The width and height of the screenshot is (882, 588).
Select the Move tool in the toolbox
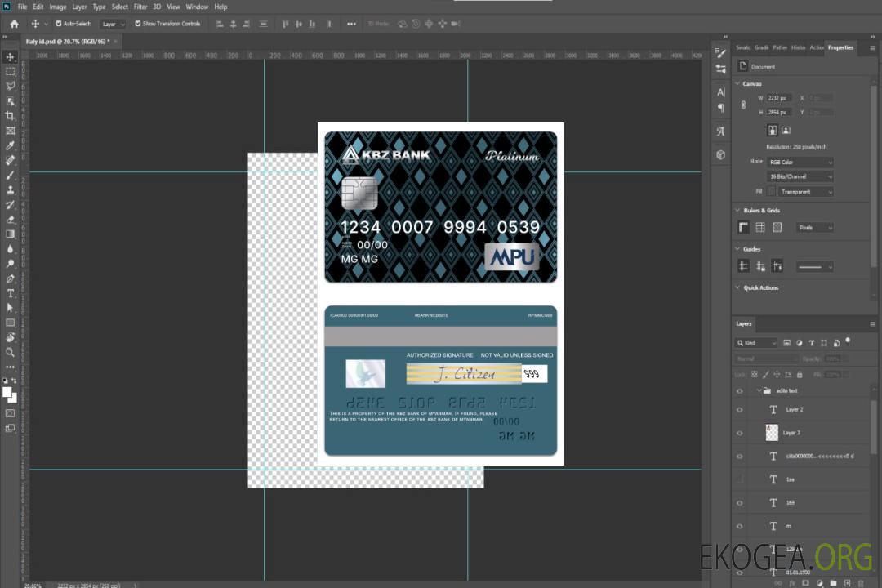tap(10, 57)
